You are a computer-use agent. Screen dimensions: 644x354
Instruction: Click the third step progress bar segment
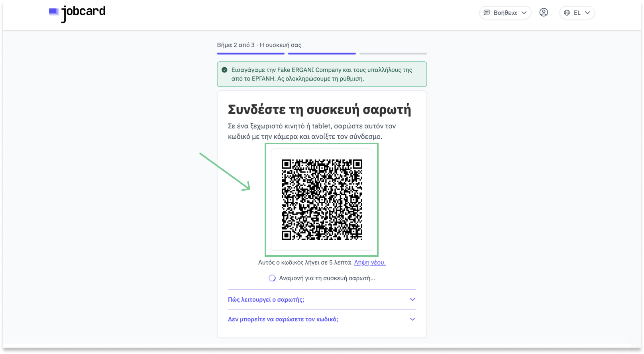point(393,53)
